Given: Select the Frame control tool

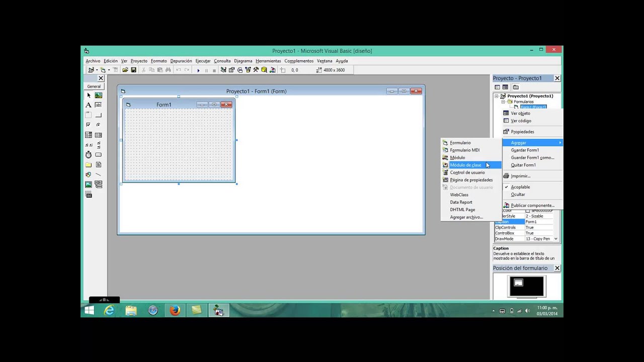Looking at the screenshot, I should pos(89,115).
